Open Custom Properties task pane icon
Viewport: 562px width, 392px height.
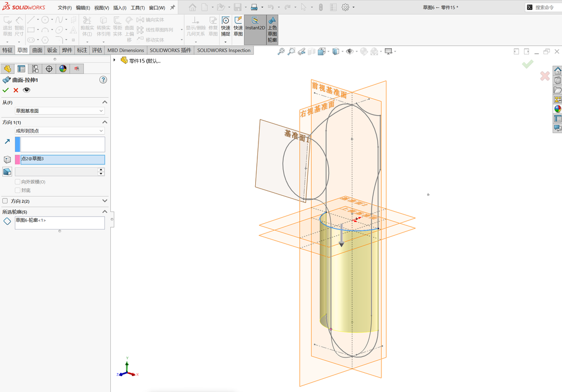[x=558, y=118]
